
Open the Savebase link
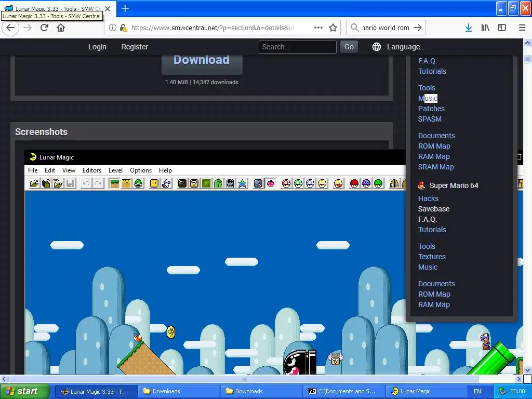click(434, 209)
